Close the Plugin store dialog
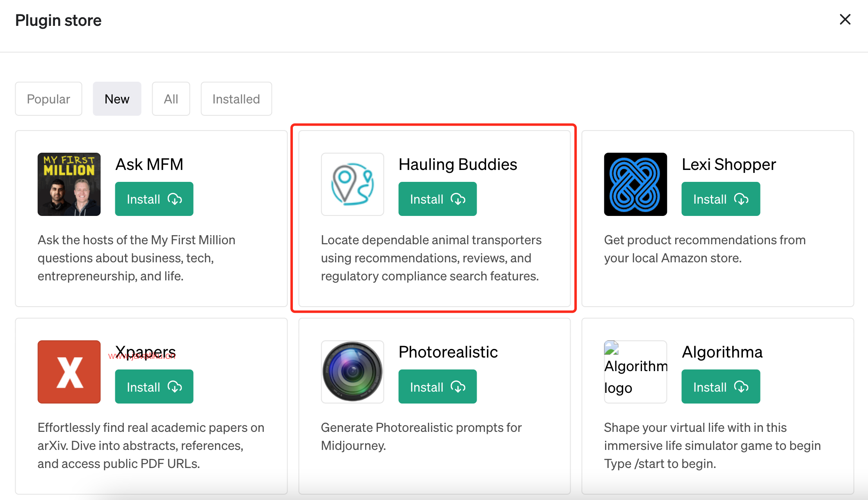The width and height of the screenshot is (868, 500). click(845, 19)
